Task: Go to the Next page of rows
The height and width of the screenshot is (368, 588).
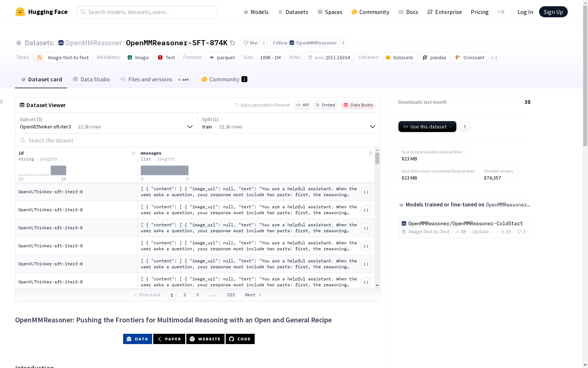Action: [253, 295]
